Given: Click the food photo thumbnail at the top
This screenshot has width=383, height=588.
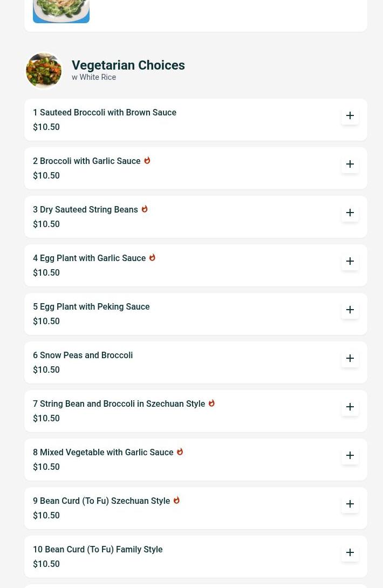Looking at the screenshot, I should click(x=61, y=11).
